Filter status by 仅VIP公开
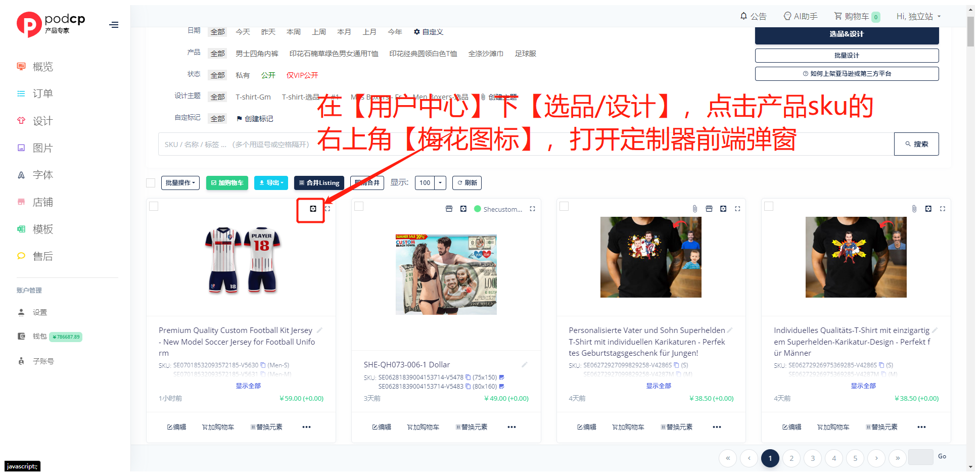This screenshot has height=476, width=980. pyautogui.click(x=302, y=75)
